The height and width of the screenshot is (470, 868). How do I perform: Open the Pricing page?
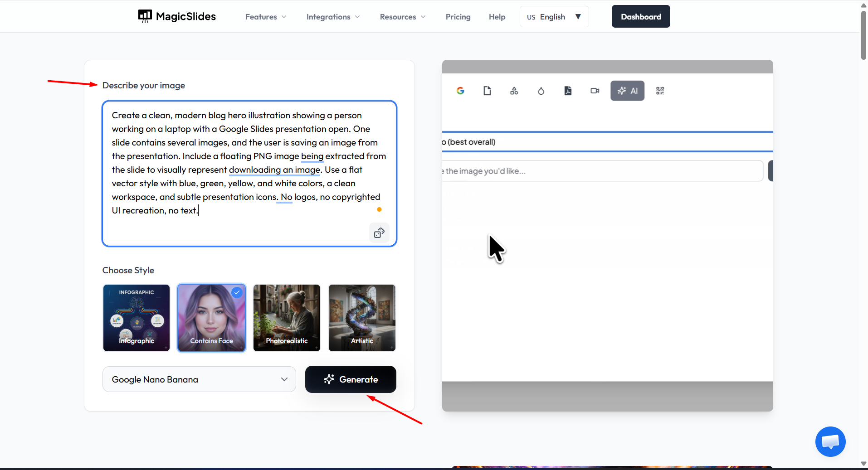pos(458,17)
